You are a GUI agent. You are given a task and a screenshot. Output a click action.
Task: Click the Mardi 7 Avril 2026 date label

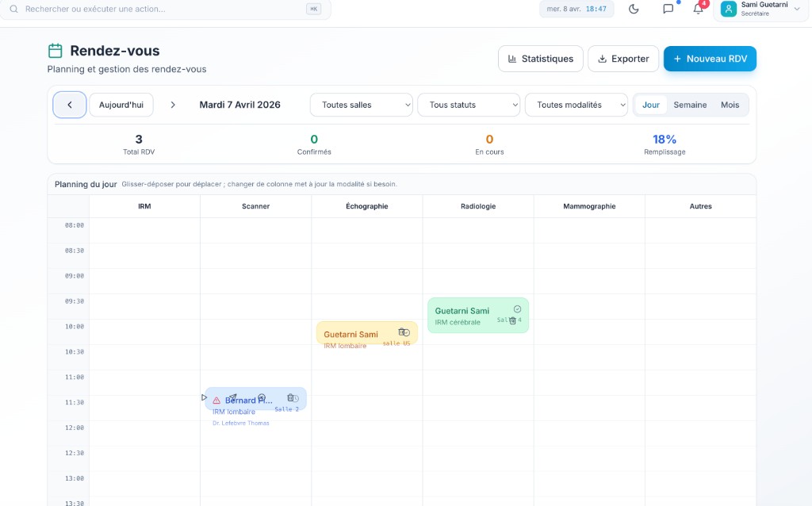(239, 105)
